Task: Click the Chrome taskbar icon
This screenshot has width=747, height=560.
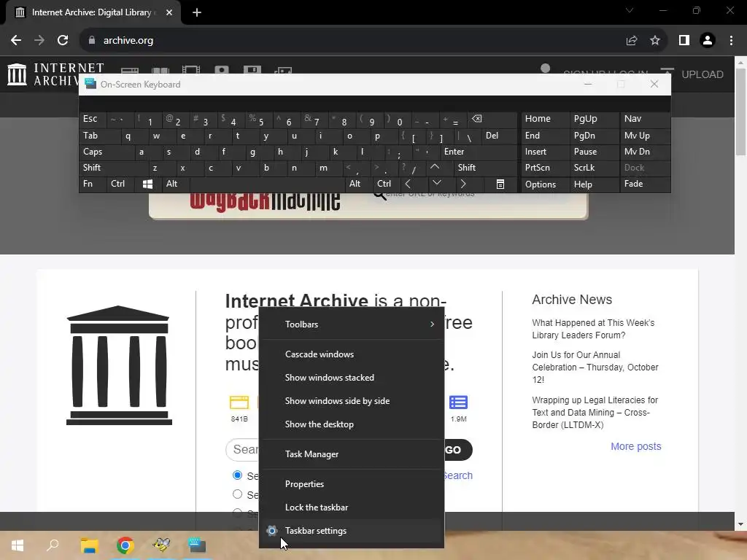Action: point(125,545)
